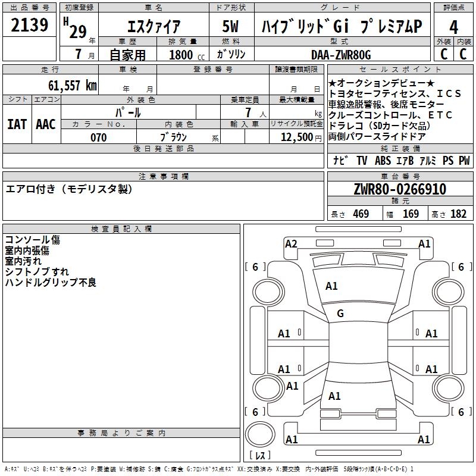
Task: Click the 検査員記入欄 section header
Action: point(121,229)
